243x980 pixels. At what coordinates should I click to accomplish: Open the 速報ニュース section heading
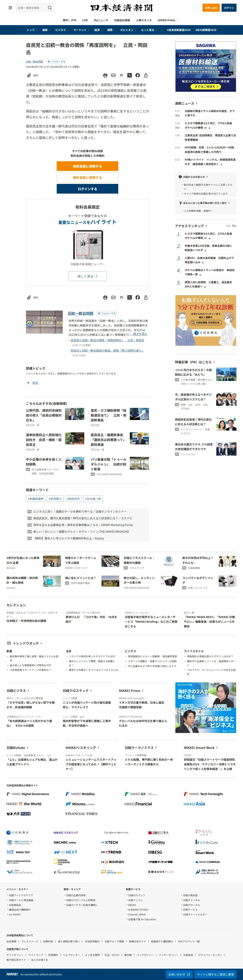(x=186, y=103)
